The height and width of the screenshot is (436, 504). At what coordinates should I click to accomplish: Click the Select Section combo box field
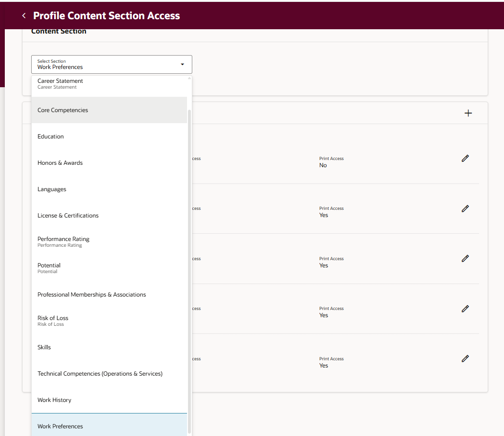tap(105, 64)
